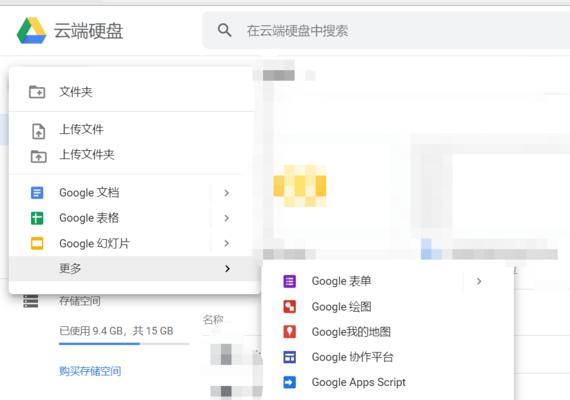Click the 云端硬盘 title text
Screen dimensions: 570x400
click(88, 31)
